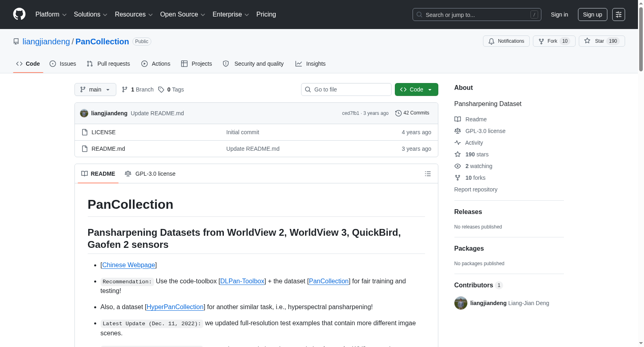Open the HyperPanCollection link

(x=175, y=307)
